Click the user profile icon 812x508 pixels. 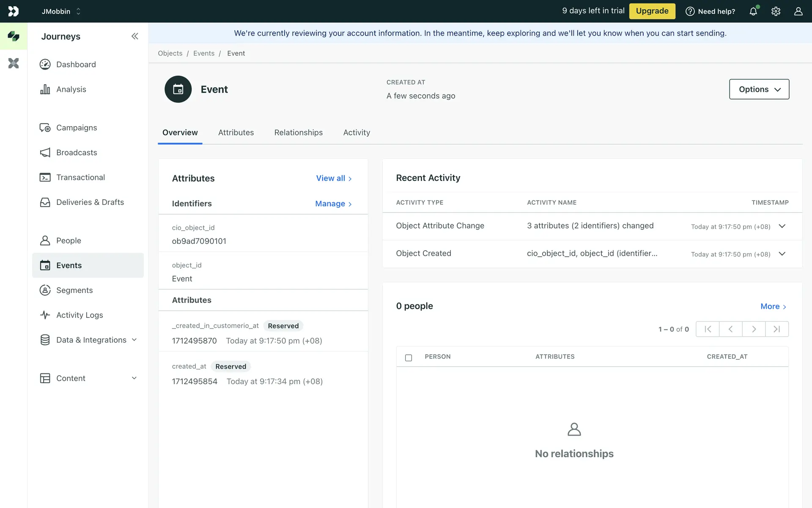[x=798, y=11]
